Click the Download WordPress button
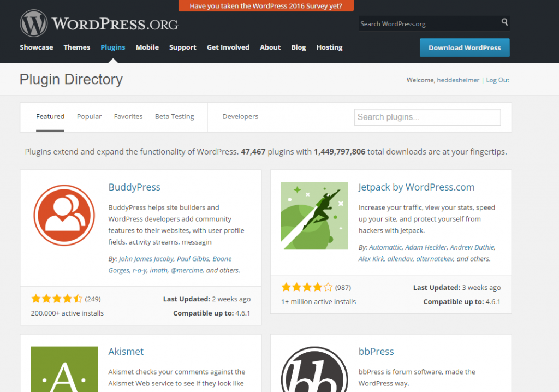The image size is (559, 392). (x=465, y=48)
